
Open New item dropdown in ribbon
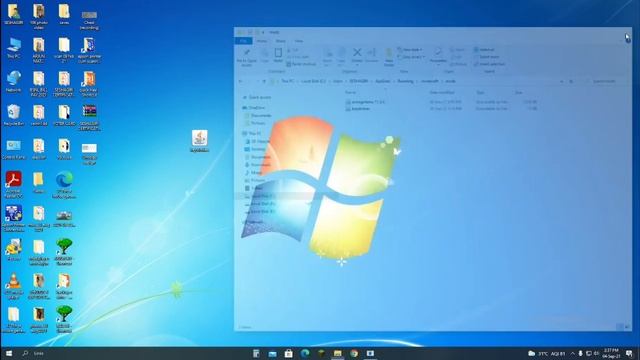tap(411, 50)
